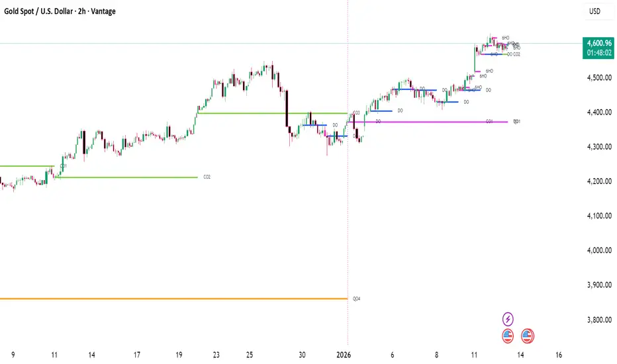This screenshot has width=617, height=364.
Task: Click the purple lightning bolt event icon
Action: click(x=508, y=318)
